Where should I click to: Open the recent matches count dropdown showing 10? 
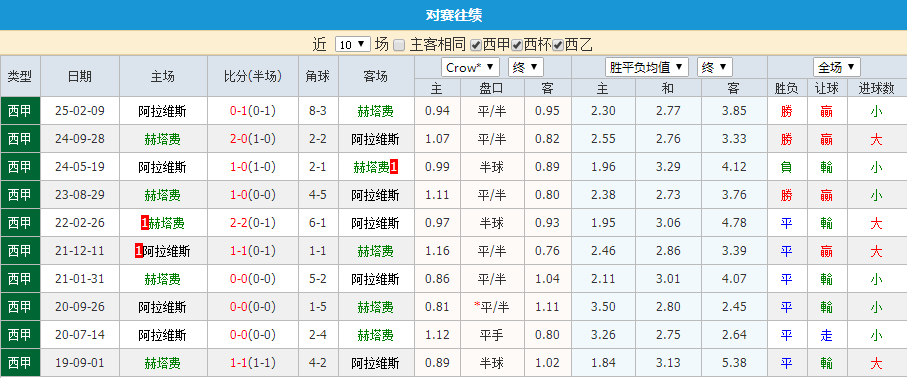click(x=352, y=45)
